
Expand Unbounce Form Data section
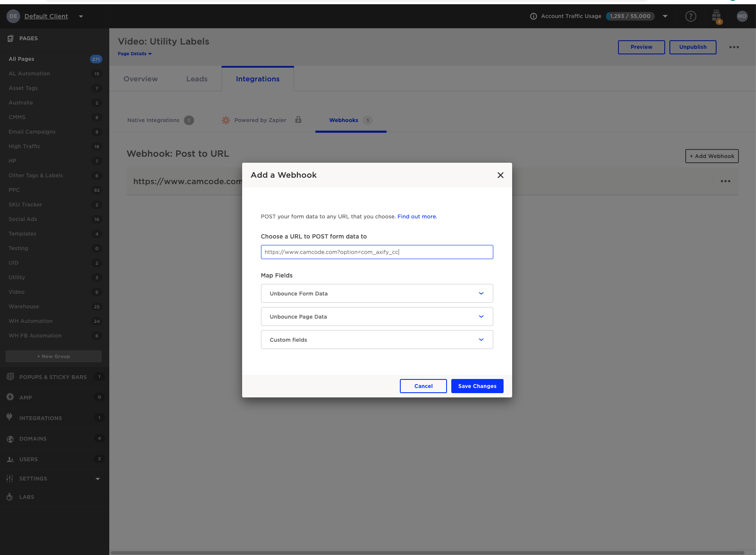coord(377,293)
